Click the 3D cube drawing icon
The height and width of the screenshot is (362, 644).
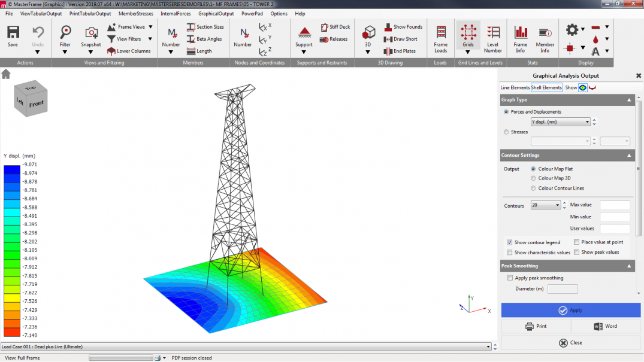point(368,33)
